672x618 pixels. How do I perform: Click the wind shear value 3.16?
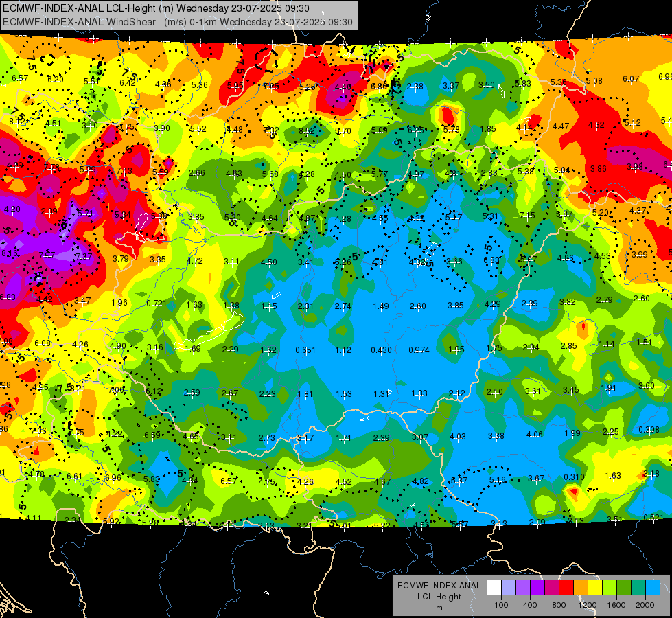(155, 347)
